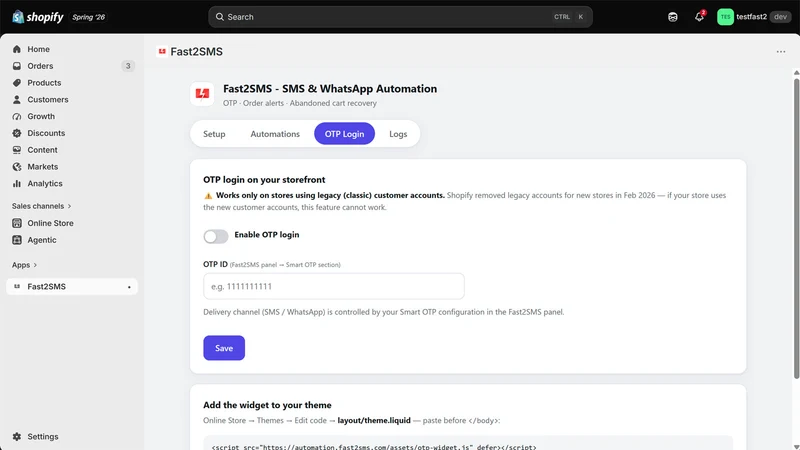The height and width of the screenshot is (450, 800).
Task: Click the OTP ID input field
Action: [334, 286]
